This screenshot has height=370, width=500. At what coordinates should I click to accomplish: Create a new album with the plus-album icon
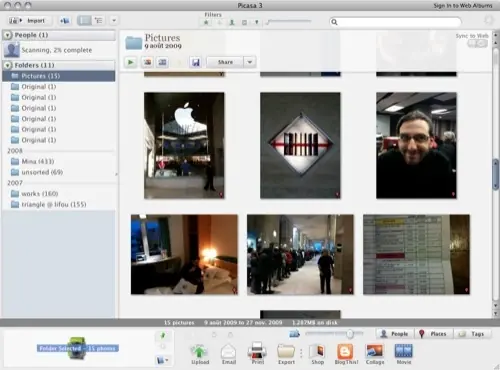pyautogui.click(x=65, y=21)
